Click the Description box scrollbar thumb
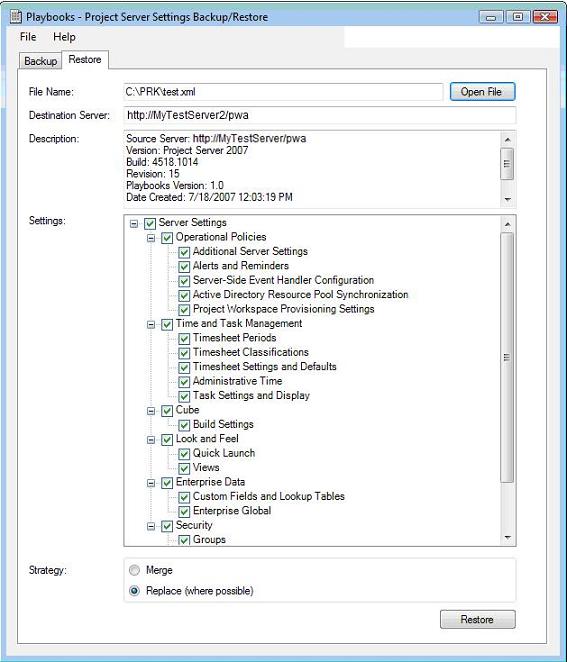567x662 pixels. pyautogui.click(x=507, y=164)
